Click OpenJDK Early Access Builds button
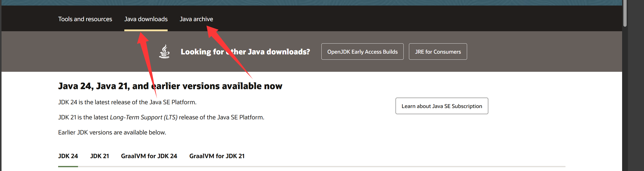The height and width of the screenshot is (171, 644). [362, 52]
